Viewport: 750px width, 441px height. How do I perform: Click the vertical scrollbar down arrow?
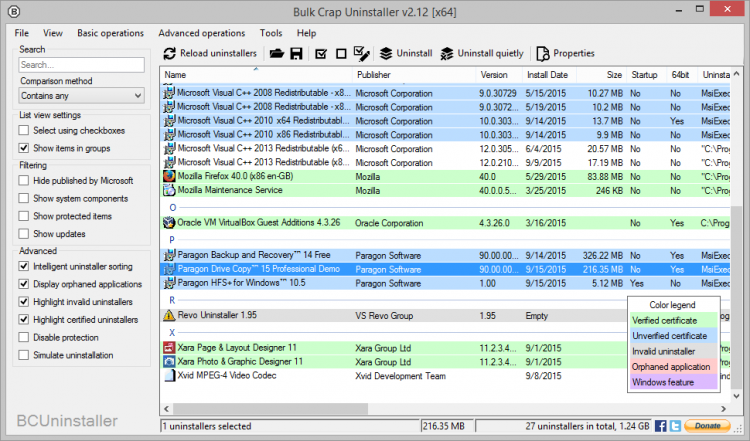737,396
